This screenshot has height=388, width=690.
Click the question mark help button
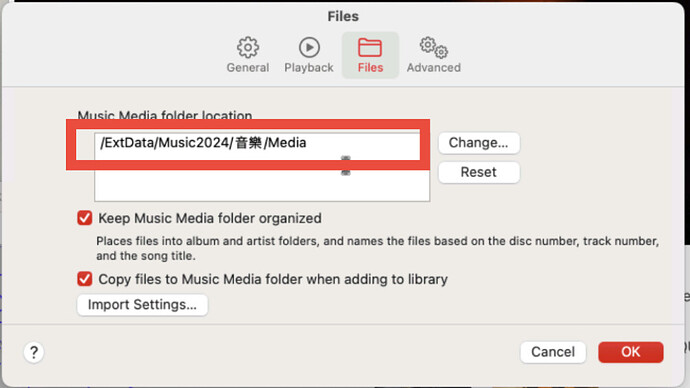coord(33,352)
